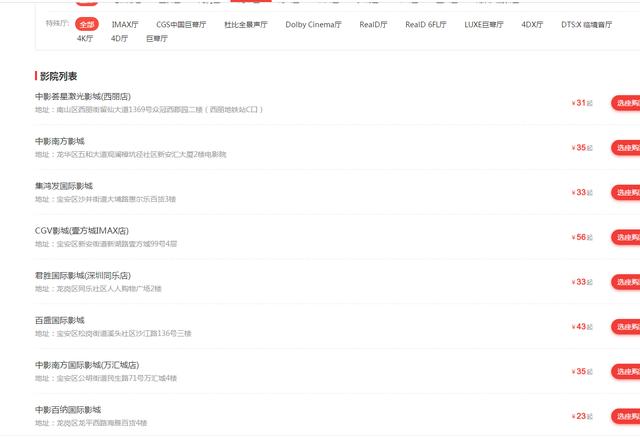The width and height of the screenshot is (640, 444).
Task: Buy tickets at 中影百纳国际影城 for ¥23
Action: [626, 416]
